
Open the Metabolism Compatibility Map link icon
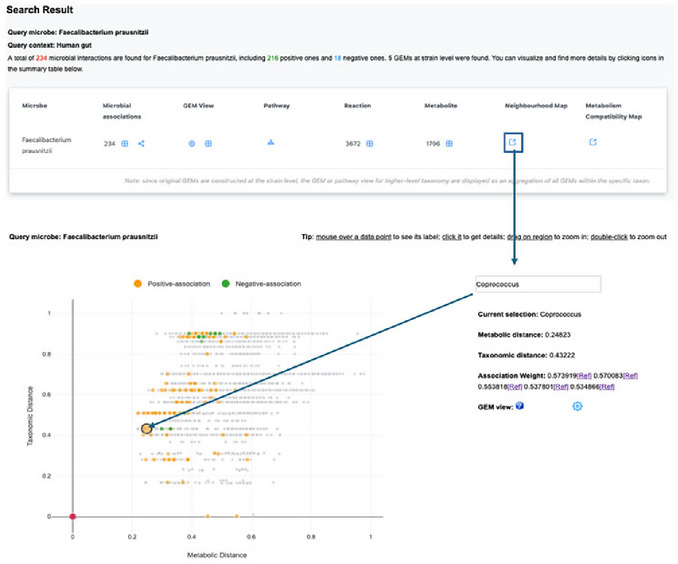(x=593, y=142)
